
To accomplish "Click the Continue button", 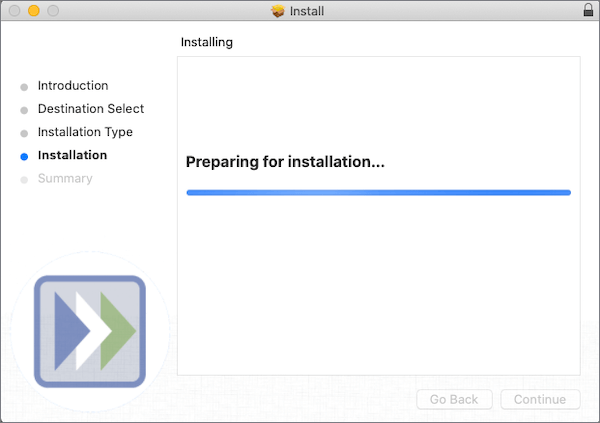I will tap(540, 399).
